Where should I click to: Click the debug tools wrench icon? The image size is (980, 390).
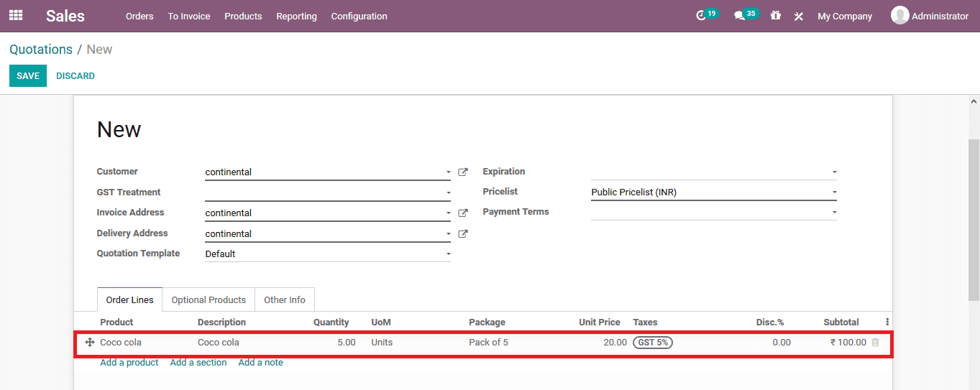798,16
